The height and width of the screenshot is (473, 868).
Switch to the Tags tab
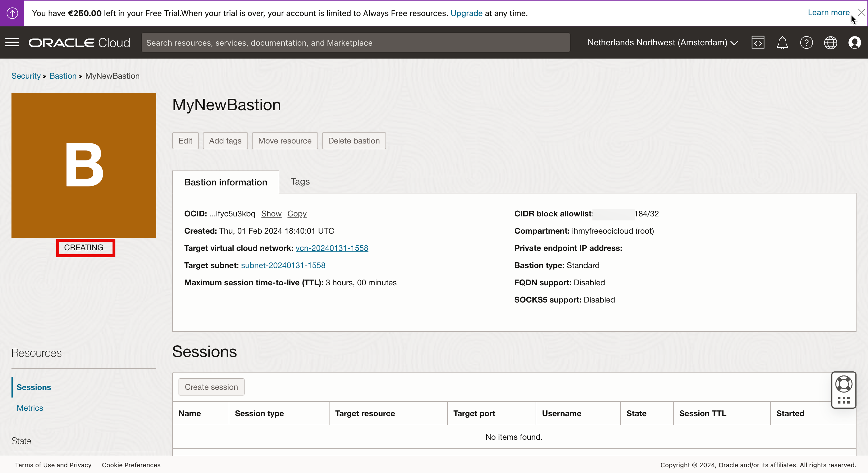tap(300, 182)
